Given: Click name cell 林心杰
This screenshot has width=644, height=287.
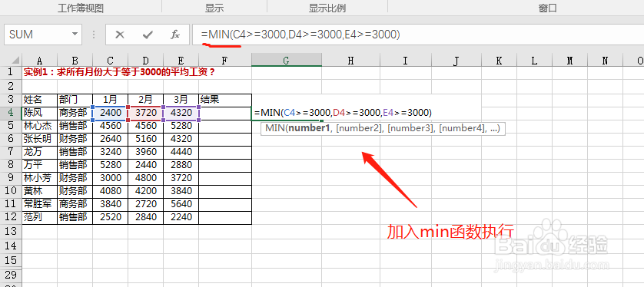Looking at the screenshot, I should pos(39,126).
